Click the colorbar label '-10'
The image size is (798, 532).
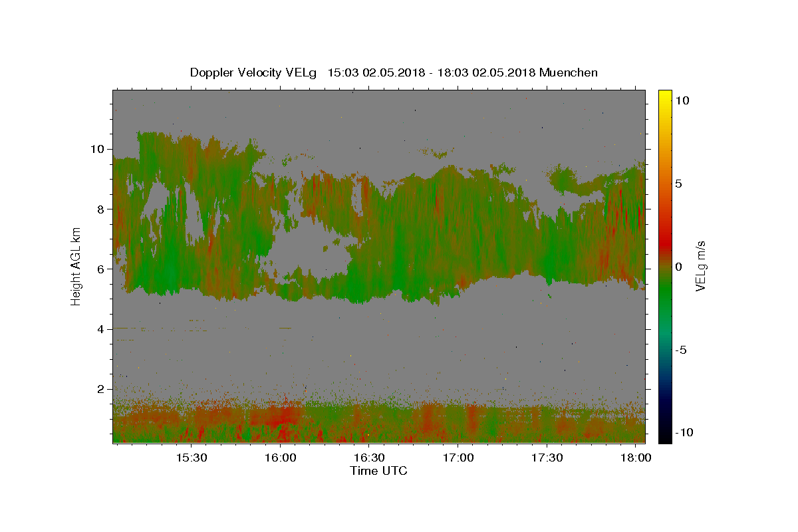coord(685,433)
